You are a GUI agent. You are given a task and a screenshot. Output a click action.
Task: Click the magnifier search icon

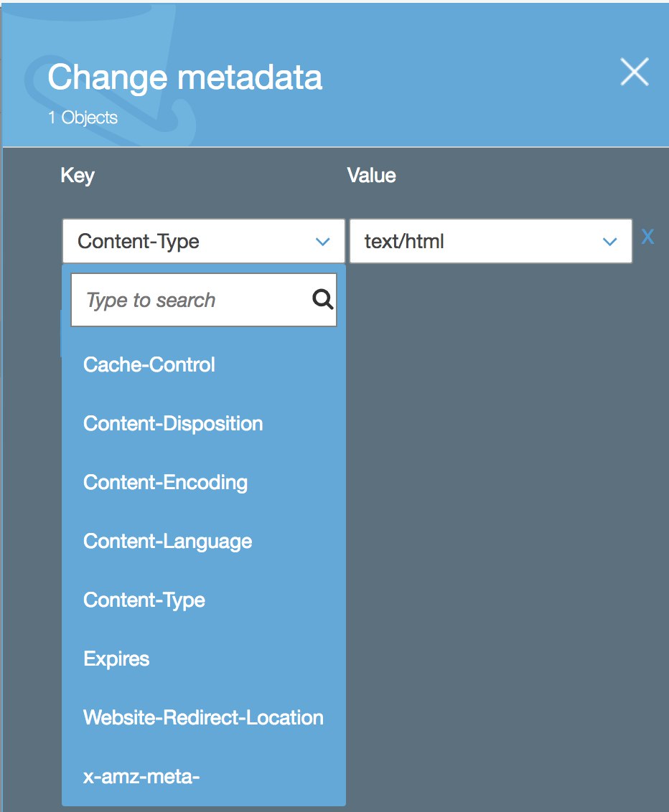[322, 299]
